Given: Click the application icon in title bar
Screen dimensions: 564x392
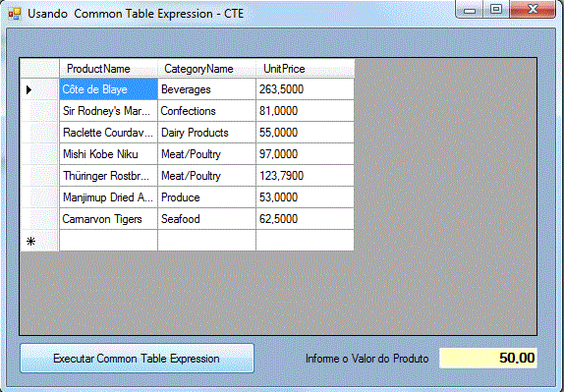Looking at the screenshot, I should click(15, 14).
